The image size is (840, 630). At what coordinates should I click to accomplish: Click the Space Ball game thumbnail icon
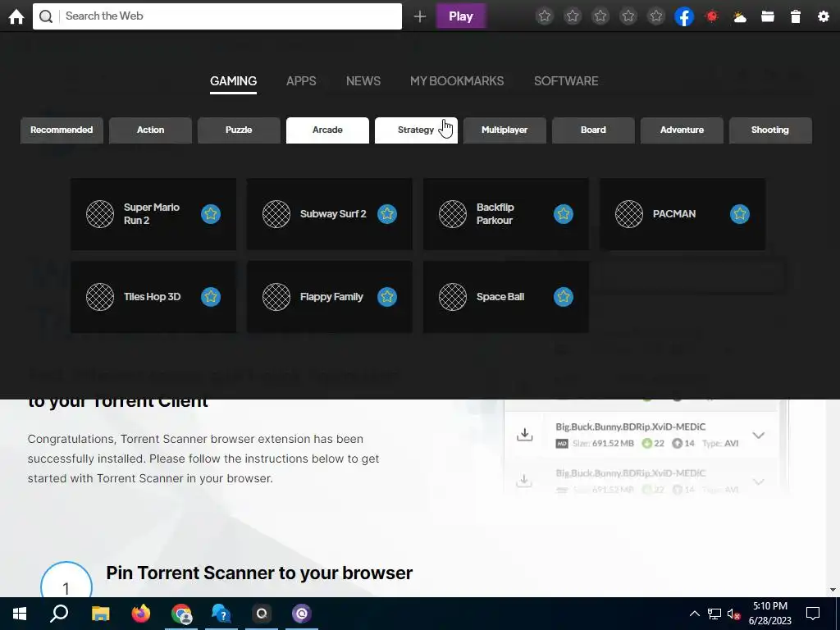click(453, 297)
